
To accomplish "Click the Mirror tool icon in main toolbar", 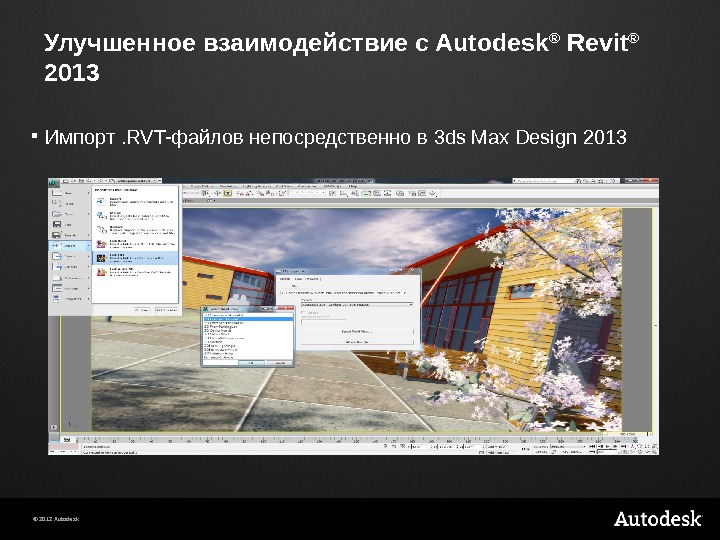I will click(x=332, y=193).
